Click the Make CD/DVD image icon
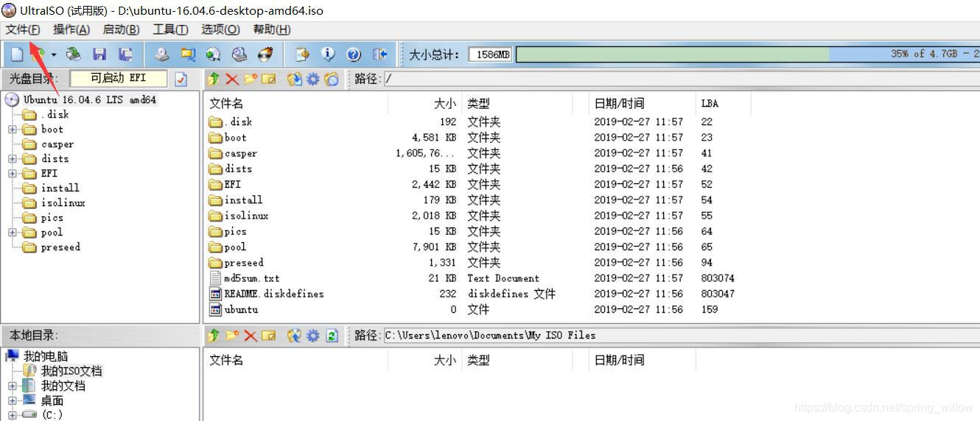The height and width of the screenshot is (421, 980). [162, 54]
